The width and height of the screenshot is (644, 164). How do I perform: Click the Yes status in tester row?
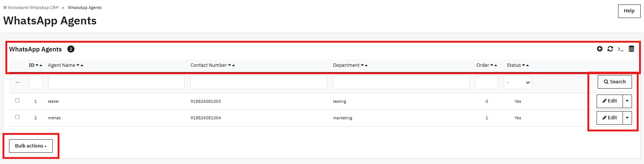(x=518, y=101)
